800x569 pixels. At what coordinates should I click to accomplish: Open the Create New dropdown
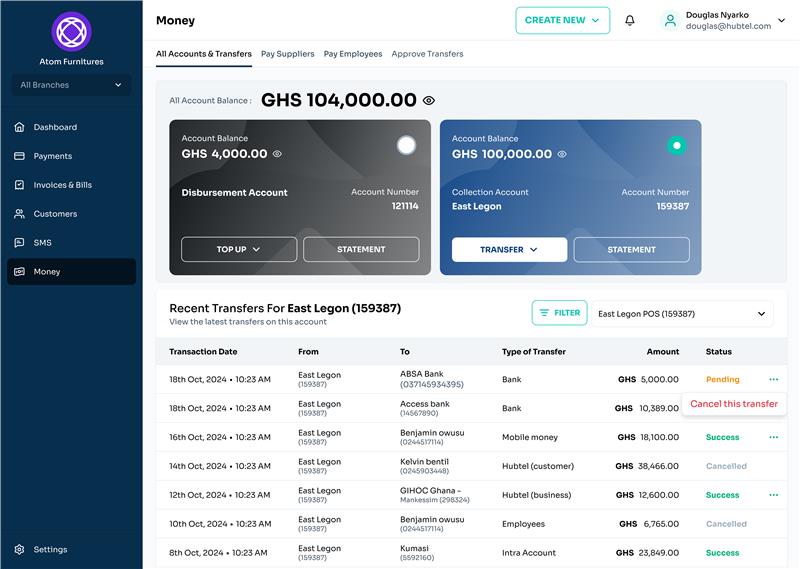coord(562,20)
